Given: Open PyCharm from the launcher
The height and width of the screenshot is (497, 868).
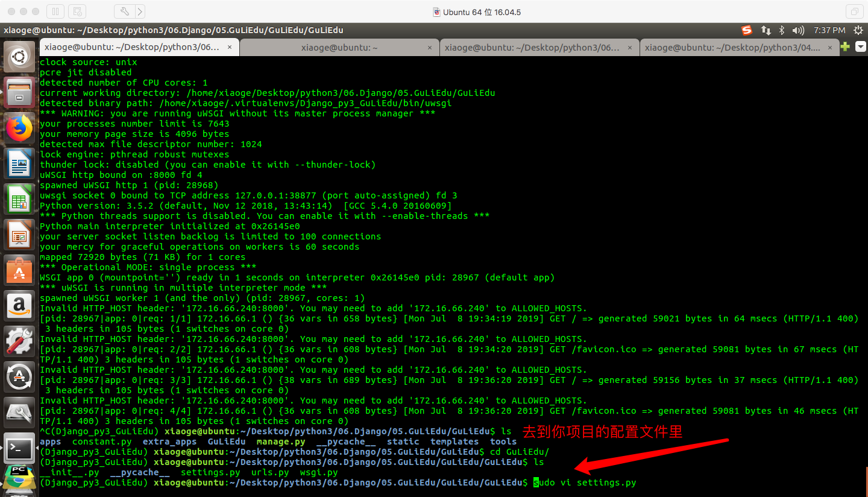Looking at the screenshot, I should coord(19,478).
